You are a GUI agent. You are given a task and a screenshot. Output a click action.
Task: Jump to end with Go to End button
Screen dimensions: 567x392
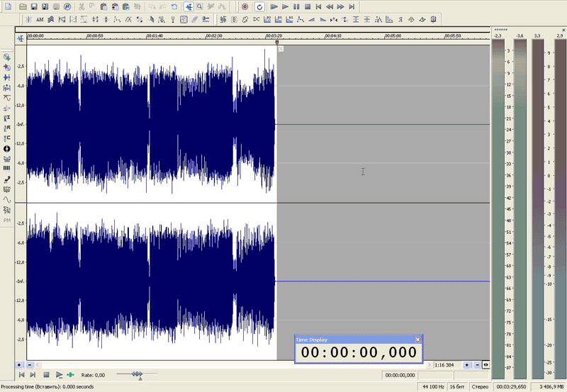click(352, 6)
